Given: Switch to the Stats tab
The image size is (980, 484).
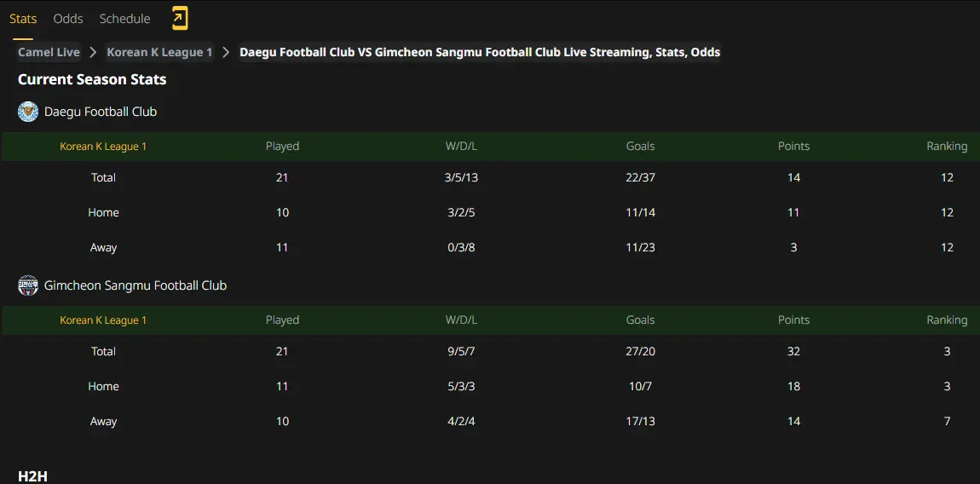Looking at the screenshot, I should click(x=23, y=19).
